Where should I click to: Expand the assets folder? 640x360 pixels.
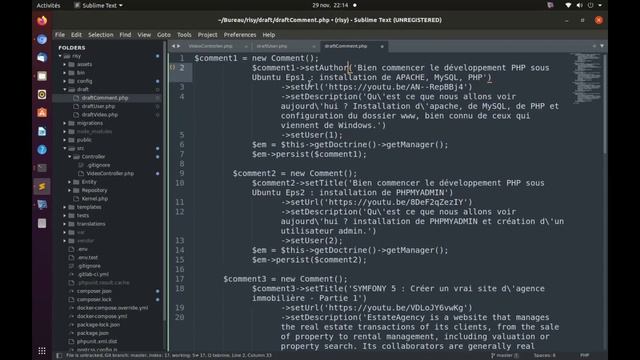coord(65,64)
